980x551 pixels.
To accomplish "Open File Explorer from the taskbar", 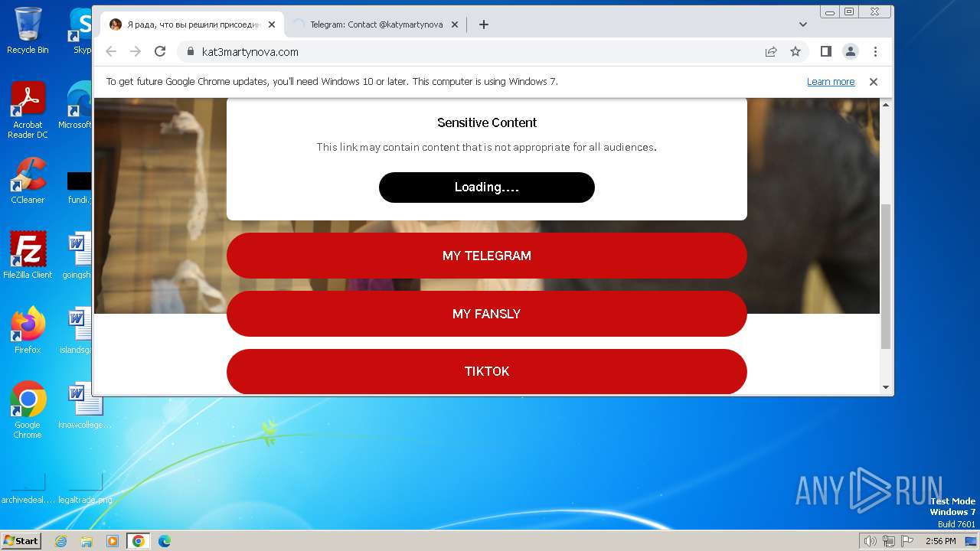I will coord(87,541).
